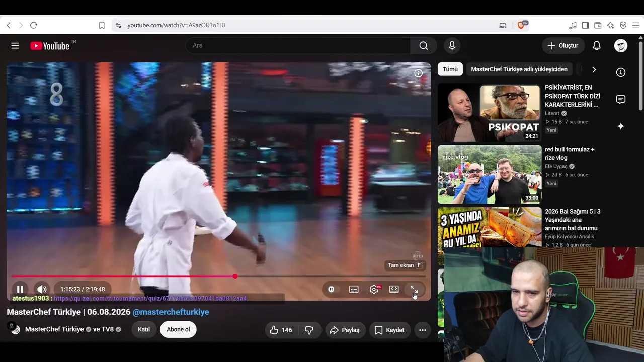Screen dimensions: 644x362
Task: Click the Paylaş share button
Action: point(345,330)
